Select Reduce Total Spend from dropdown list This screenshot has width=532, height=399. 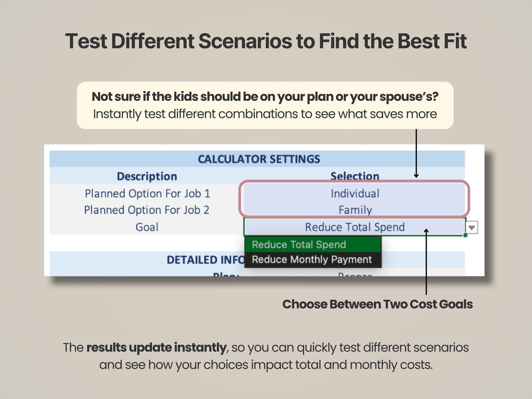[x=299, y=245]
